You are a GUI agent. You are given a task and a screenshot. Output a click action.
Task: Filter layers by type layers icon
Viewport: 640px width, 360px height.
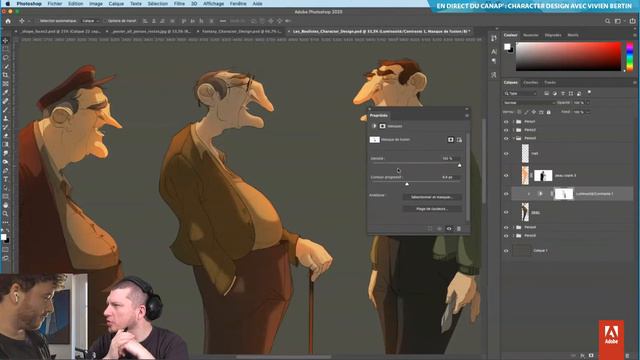(562, 93)
